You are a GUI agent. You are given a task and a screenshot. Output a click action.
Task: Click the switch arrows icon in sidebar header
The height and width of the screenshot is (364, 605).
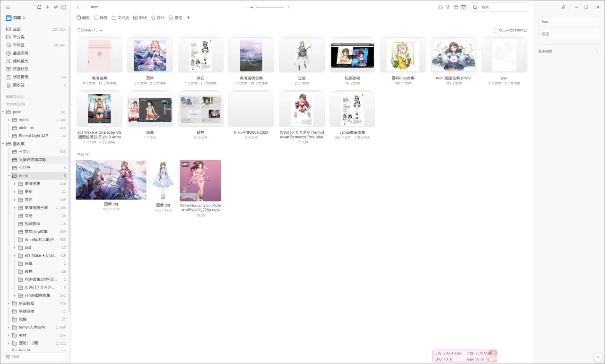tap(56, 7)
